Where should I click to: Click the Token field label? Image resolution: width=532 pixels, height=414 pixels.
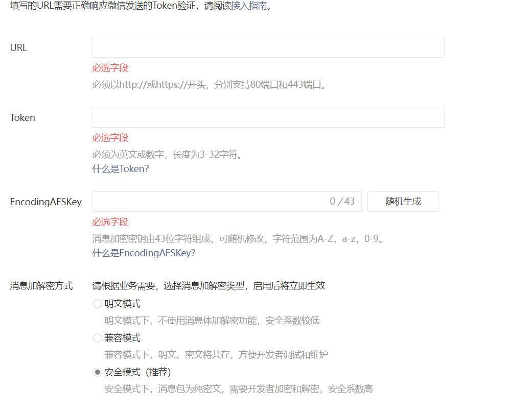coord(22,117)
